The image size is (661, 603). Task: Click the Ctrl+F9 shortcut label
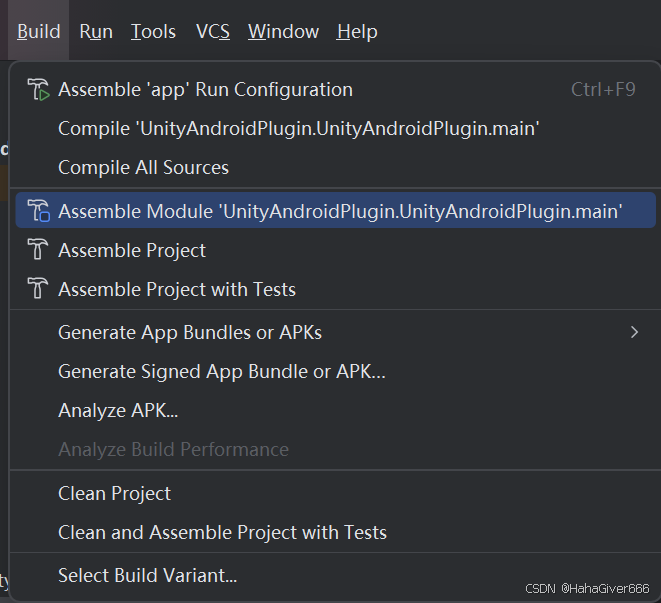click(603, 89)
